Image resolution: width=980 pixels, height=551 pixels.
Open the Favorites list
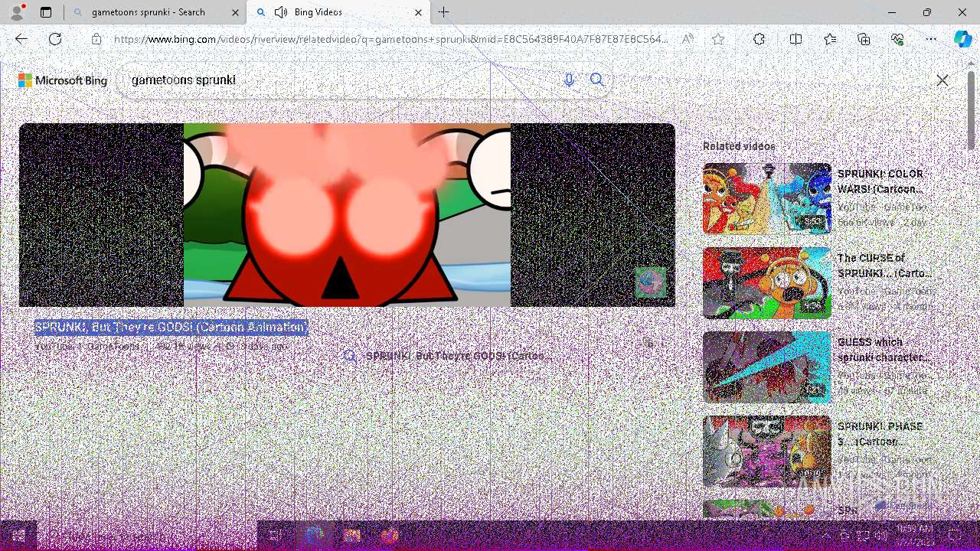tap(830, 39)
